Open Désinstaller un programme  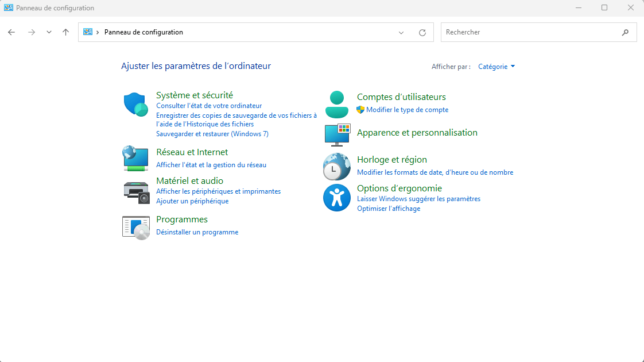click(x=197, y=232)
